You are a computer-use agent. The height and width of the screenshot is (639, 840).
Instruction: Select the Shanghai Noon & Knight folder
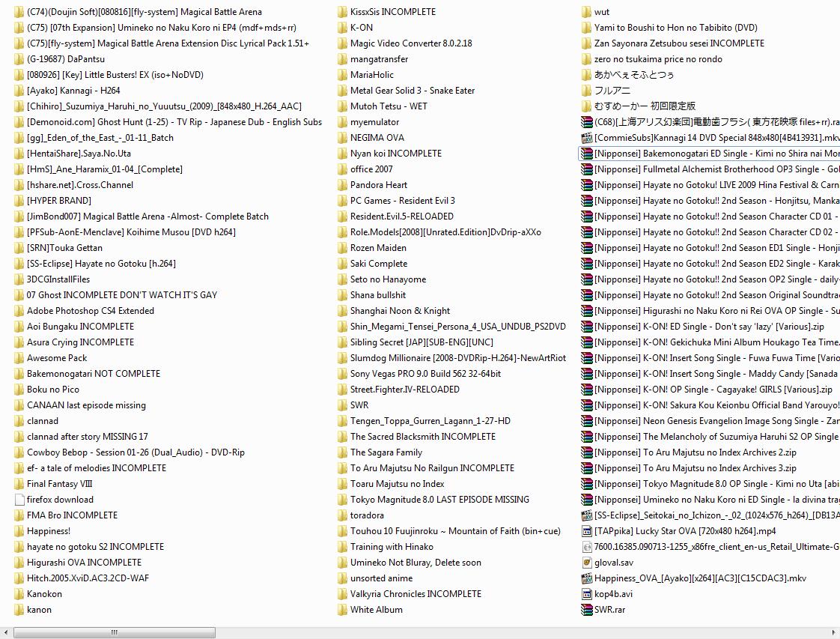(401, 310)
